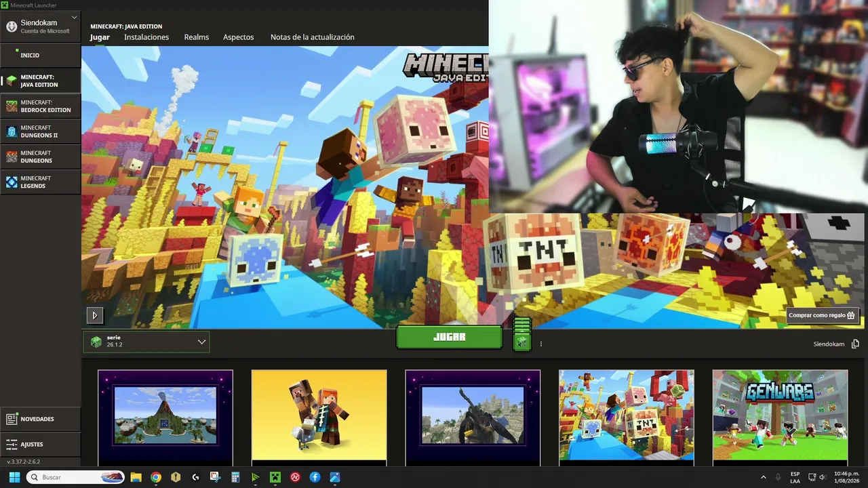Image resolution: width=868 pixels, height=488 pixels.
Task: Open the volcano island news thumbnail
Action: click(165, 417)
